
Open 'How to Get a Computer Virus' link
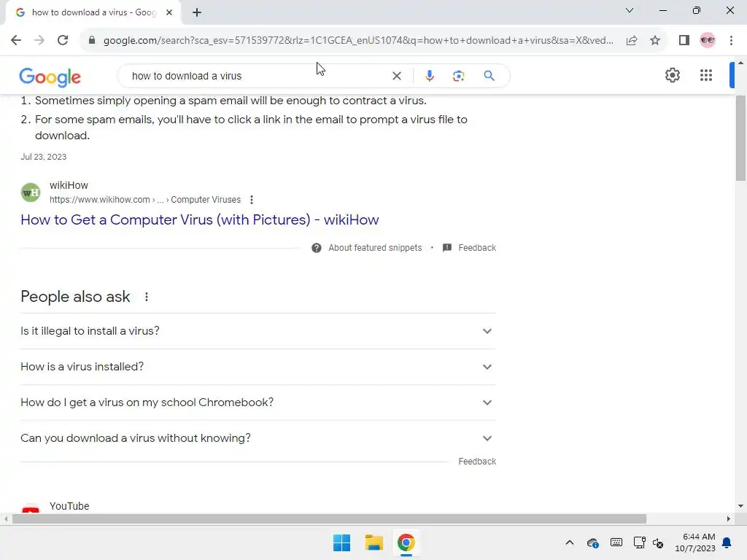point(200,219)
